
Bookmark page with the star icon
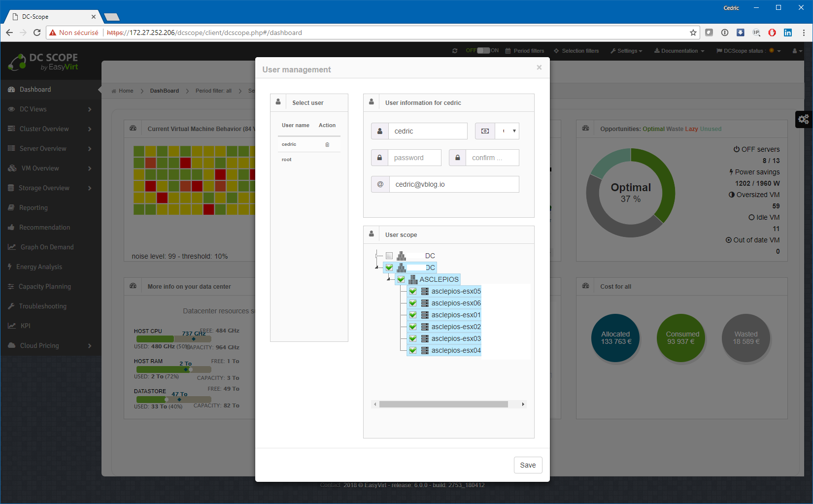pyautogui.click(x=693, y=33)
